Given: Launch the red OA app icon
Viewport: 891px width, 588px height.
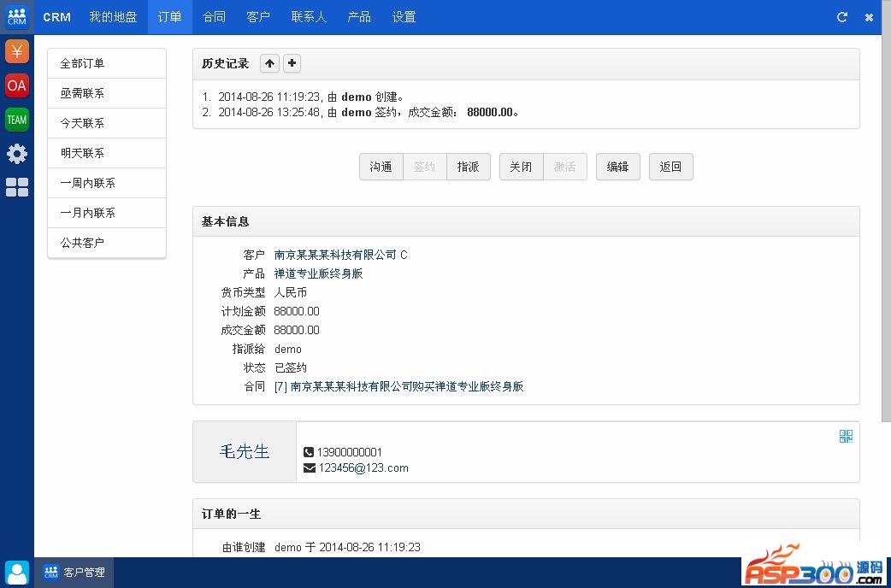Looking at the screenshot, I should 17,85.
